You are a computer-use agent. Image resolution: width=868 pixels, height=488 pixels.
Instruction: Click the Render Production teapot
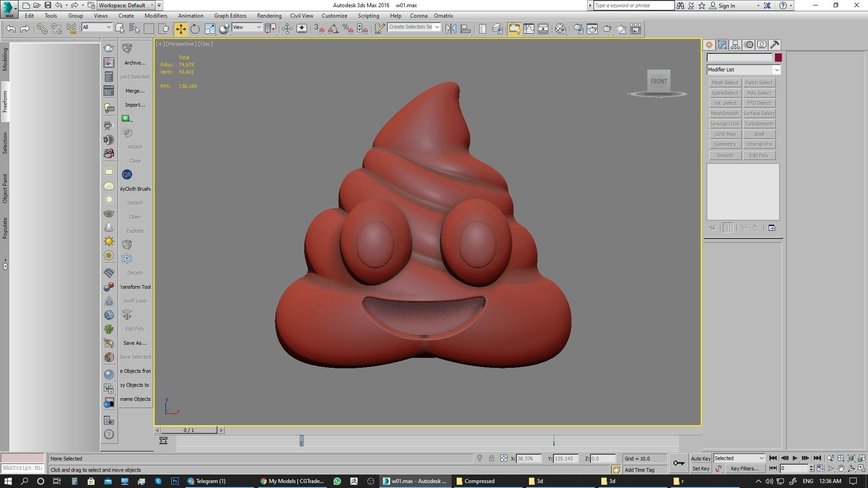(x=607, y=29)
